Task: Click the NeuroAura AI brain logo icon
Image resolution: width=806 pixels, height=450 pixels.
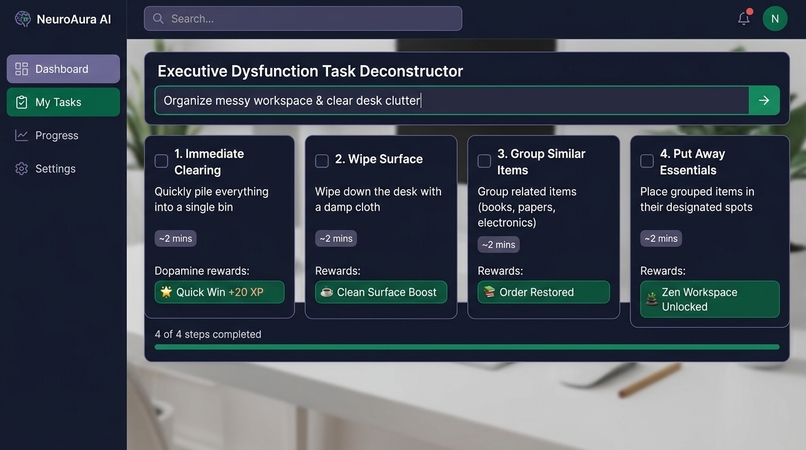Action: pos(23,19)
